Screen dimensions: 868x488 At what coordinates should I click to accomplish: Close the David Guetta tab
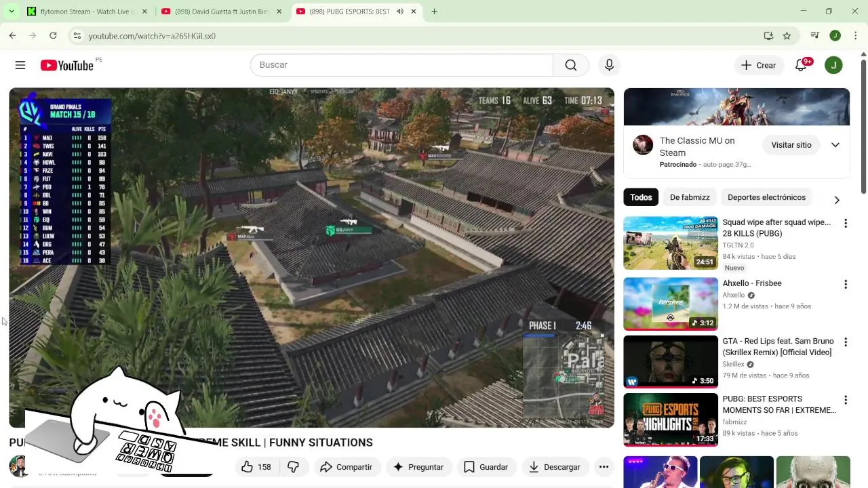279,12
